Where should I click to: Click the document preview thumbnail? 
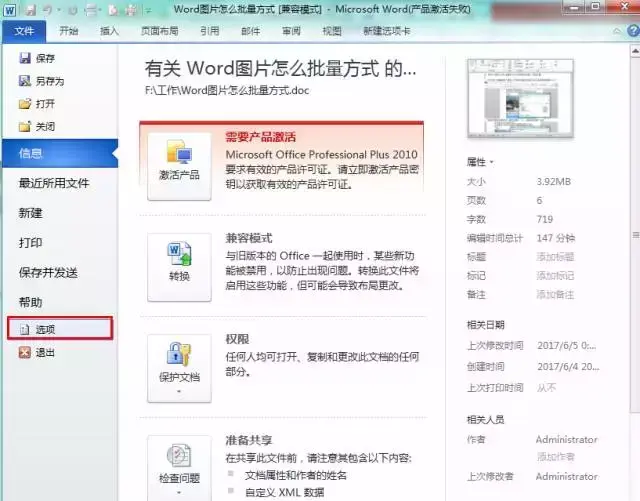pos(520,98)
